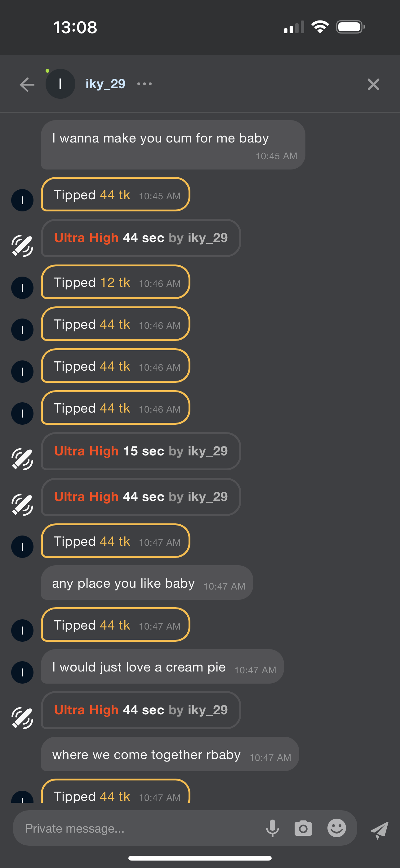
Task: Open the iky_29 username link
Action: [105, 84]
